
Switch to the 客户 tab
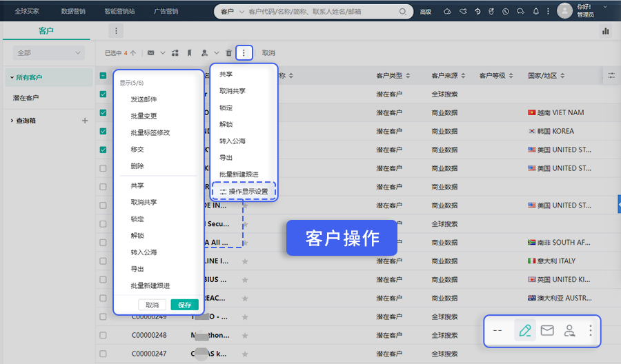pyautogui.click(x=46, y=31)
